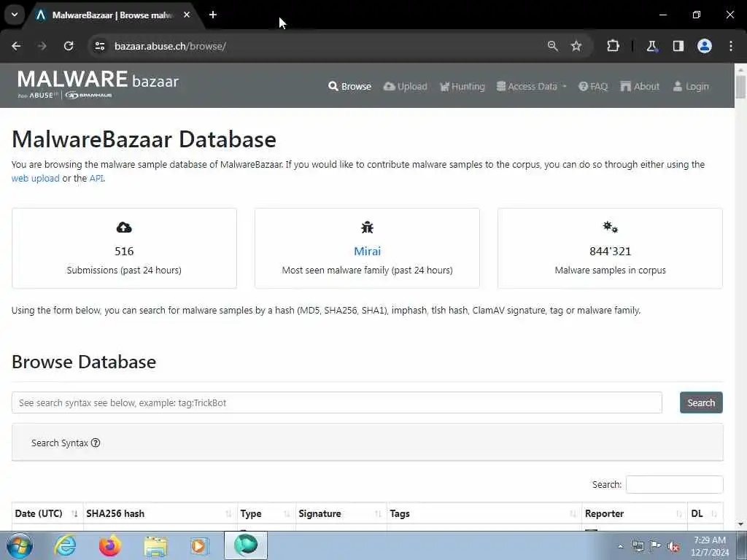Viewport: 747px width, 560px height.
Task: Expand the Search Syntax section
Action: (66, 443)
